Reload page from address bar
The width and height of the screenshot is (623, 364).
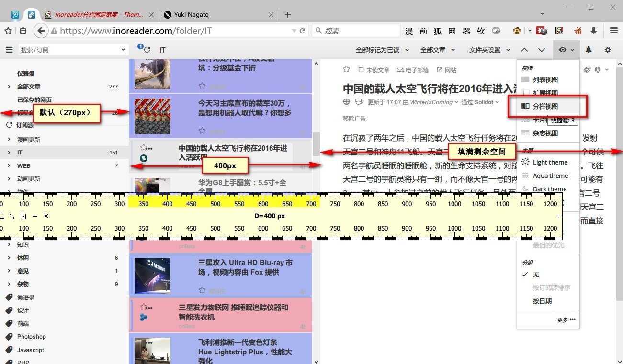pos(303,31)
